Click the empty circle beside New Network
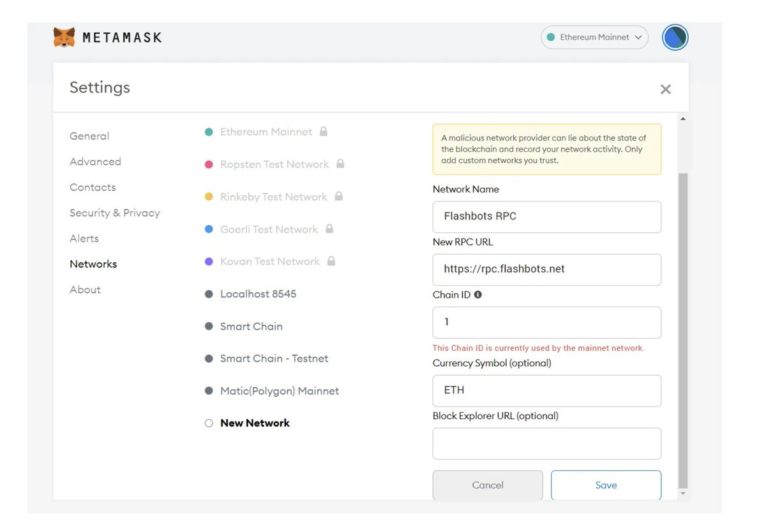 point(209,423)
